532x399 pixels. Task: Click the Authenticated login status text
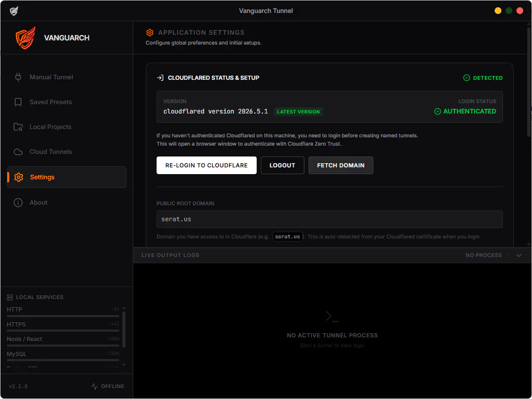pyautogui.click(x=470, y=111)
